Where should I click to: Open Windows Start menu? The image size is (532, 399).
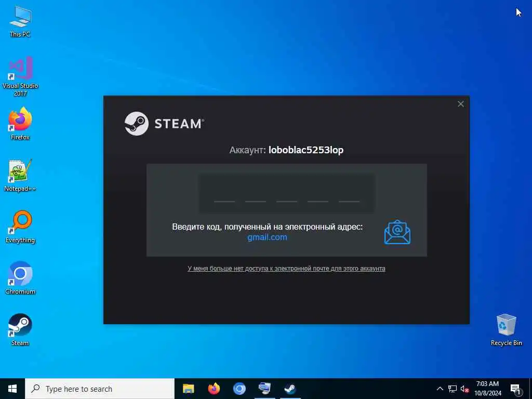[12, 389]
